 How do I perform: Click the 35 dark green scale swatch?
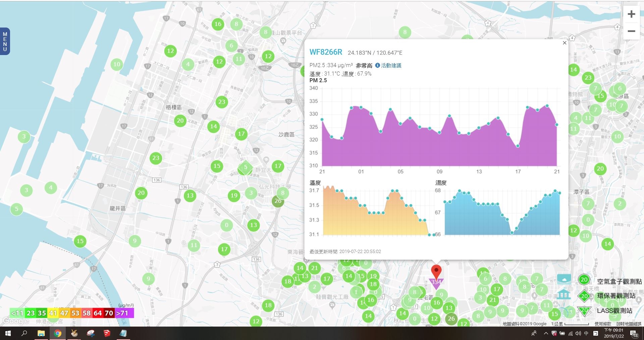(x=42, y=313)
